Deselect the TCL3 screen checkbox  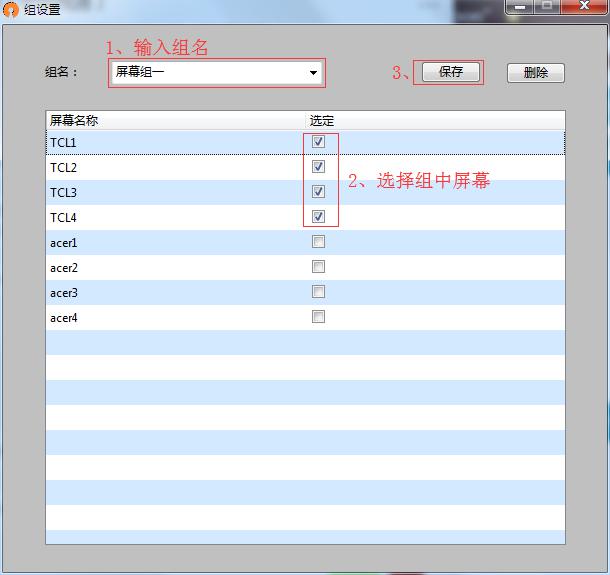coord(318,192)
